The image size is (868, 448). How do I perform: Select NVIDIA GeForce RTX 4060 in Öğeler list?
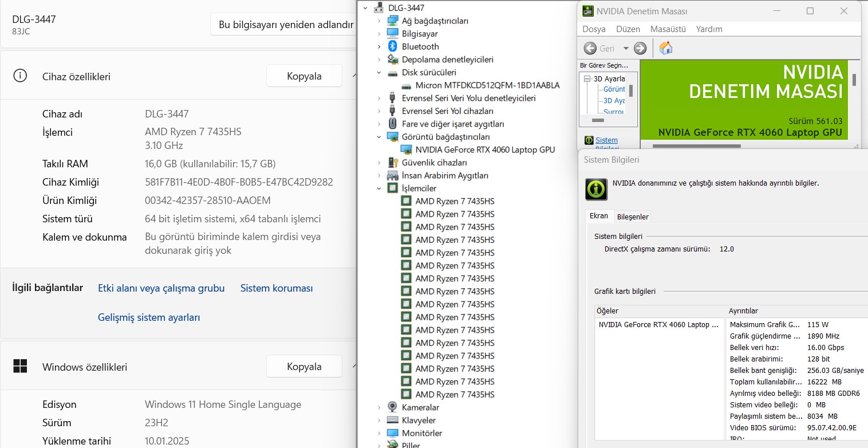point(658,325)
